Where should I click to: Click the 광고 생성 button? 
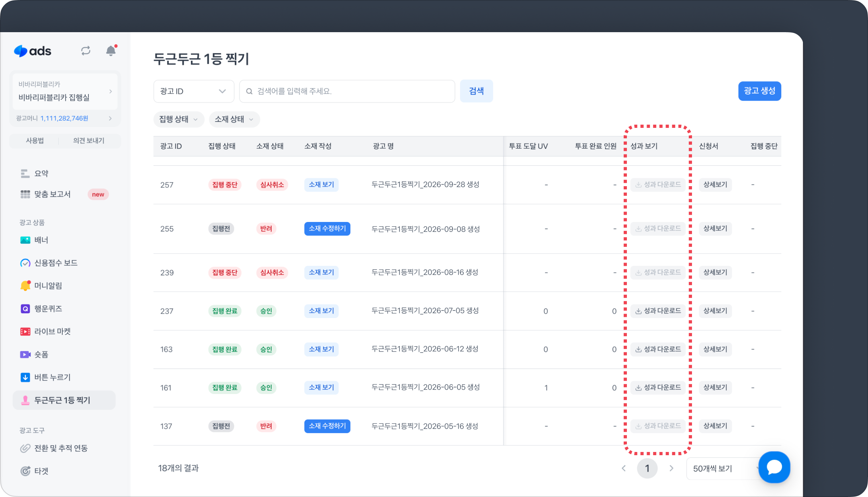pos(759,91)
